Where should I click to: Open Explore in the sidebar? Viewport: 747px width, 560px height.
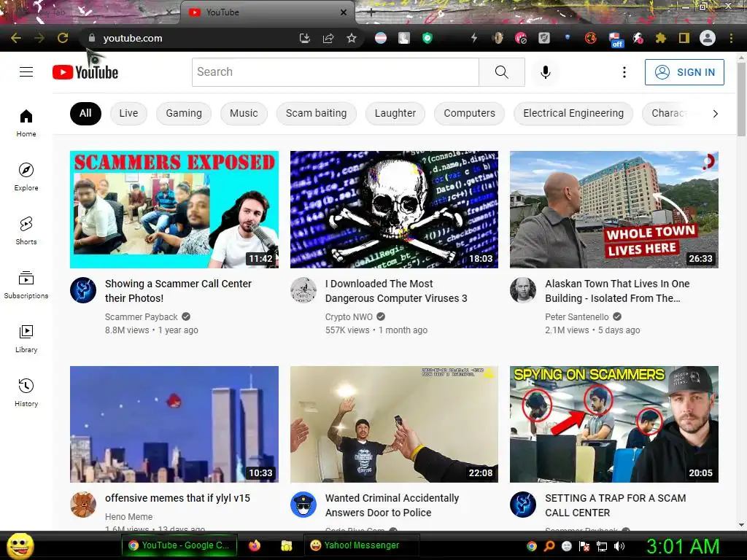[x=26, y=177]
